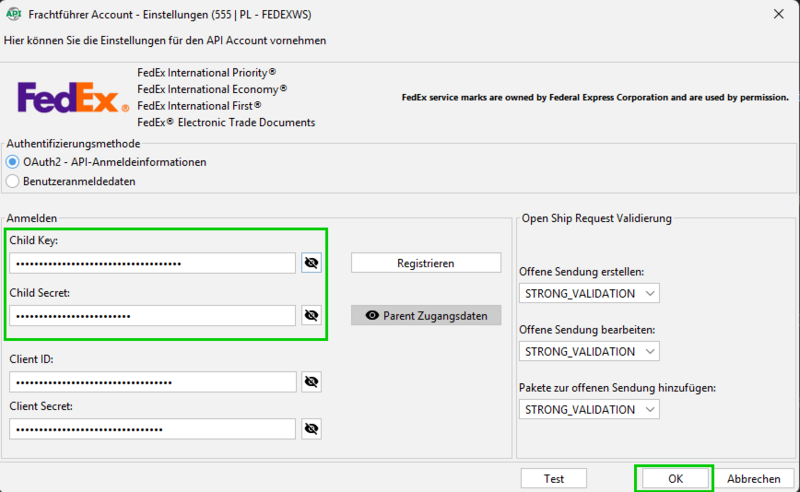Open Pakete zur offenen Sendung hinzufügen dropdown
800x492 pixels.
point(589,409)
